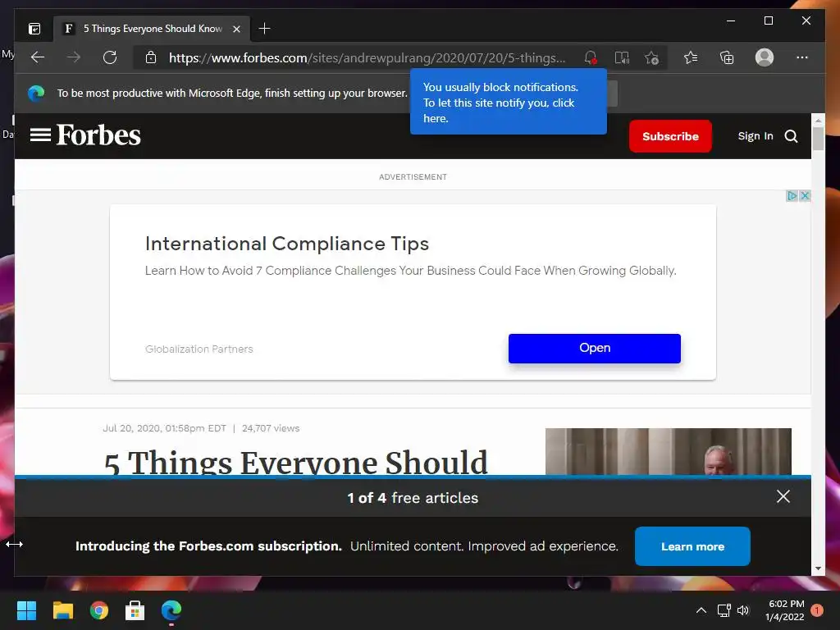Click the forward navigation arrow
The image size is (840, 630).
pyautogui.click(x=74, y=57)
